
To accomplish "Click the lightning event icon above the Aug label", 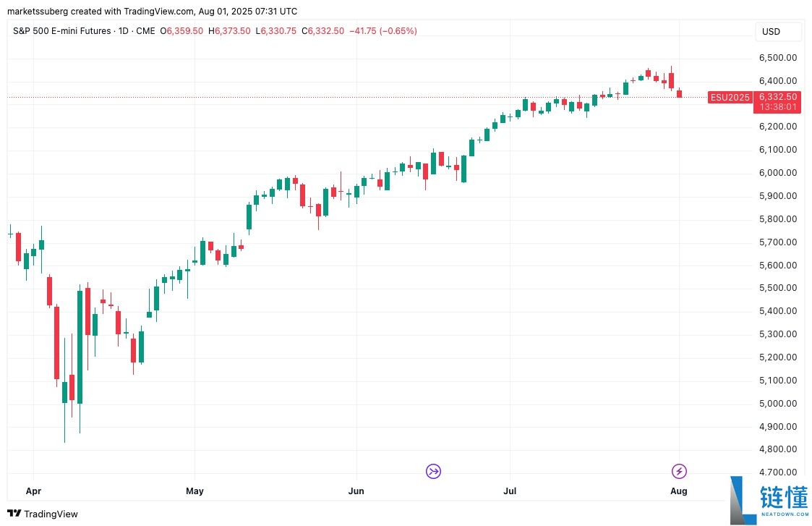I will tap(678, 471).
